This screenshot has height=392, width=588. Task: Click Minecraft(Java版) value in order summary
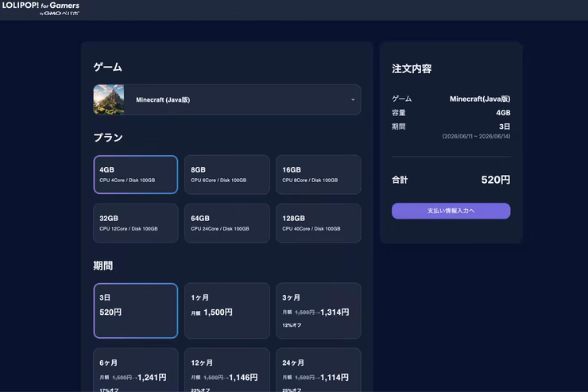pos(480,99)
